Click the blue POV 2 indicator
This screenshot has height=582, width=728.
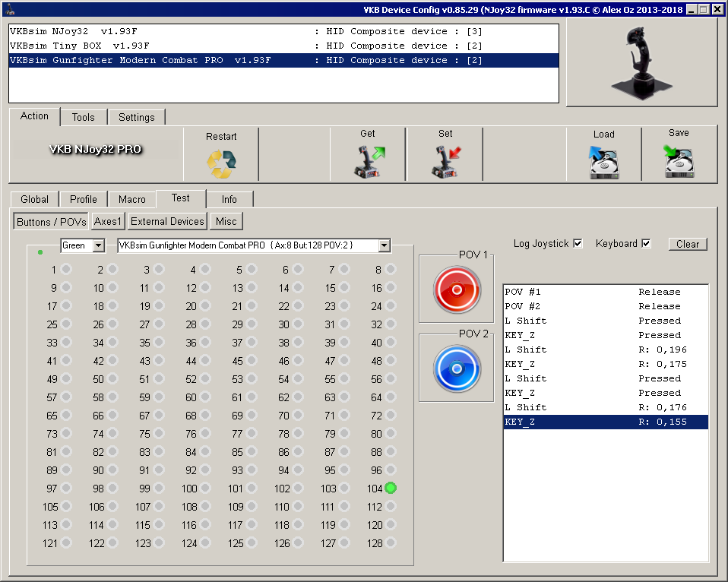(x=457, y=368)
